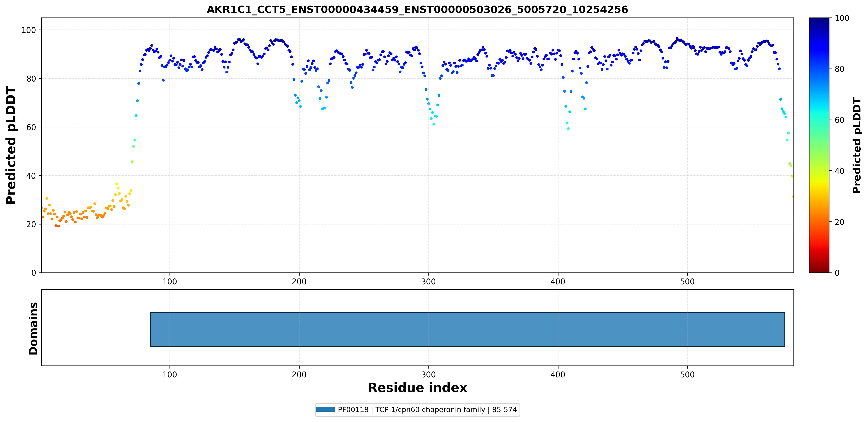Click the colorbar Predicted pLDDT label
868x422 pixels.
point(857,145)
